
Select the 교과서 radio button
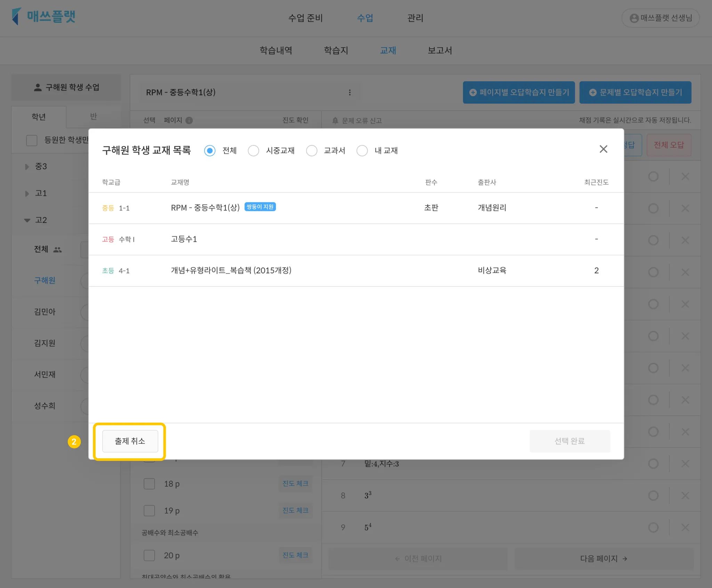click(311, 151)
